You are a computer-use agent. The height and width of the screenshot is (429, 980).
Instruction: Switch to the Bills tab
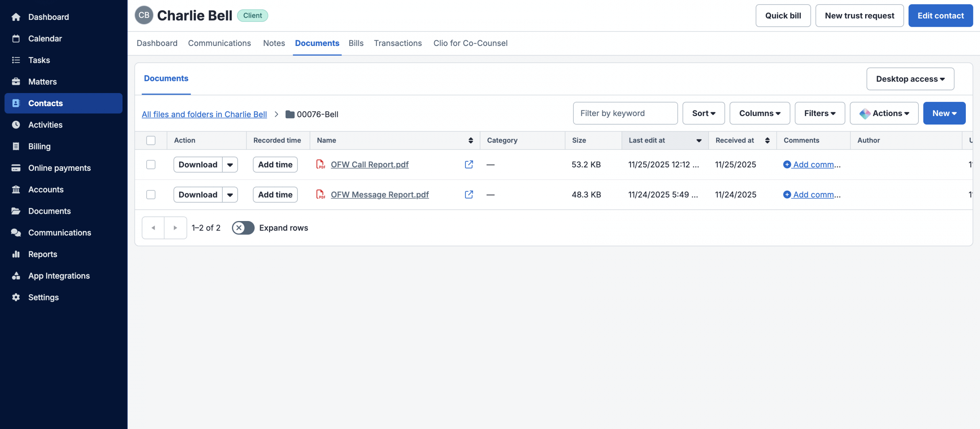tap(356, 43)
